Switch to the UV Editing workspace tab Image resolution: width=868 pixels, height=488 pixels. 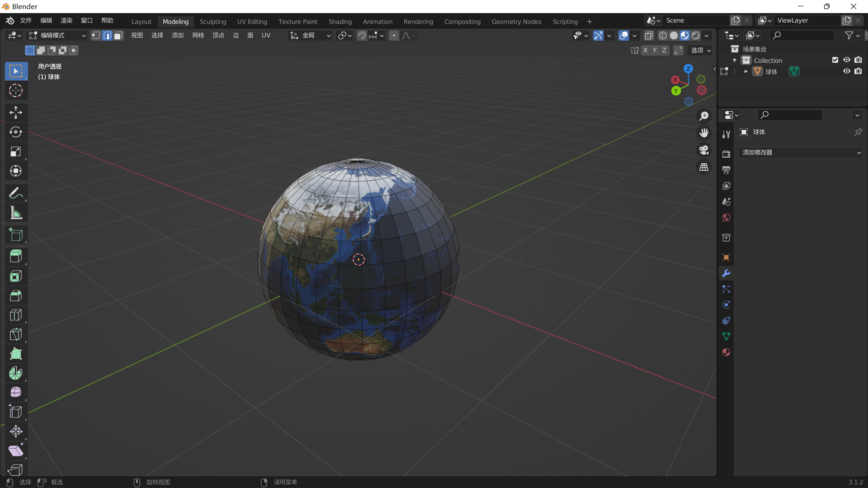(x=252, y=22)
